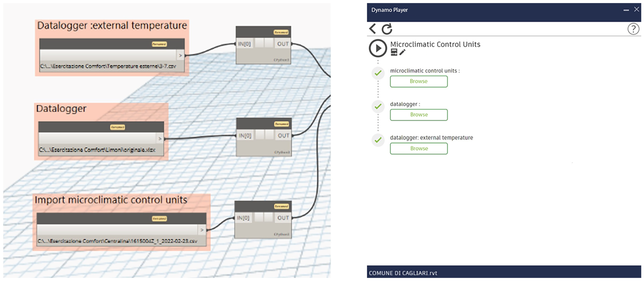
Task: Run the Microclimatic Control Units script
Action: coord(378,48)
